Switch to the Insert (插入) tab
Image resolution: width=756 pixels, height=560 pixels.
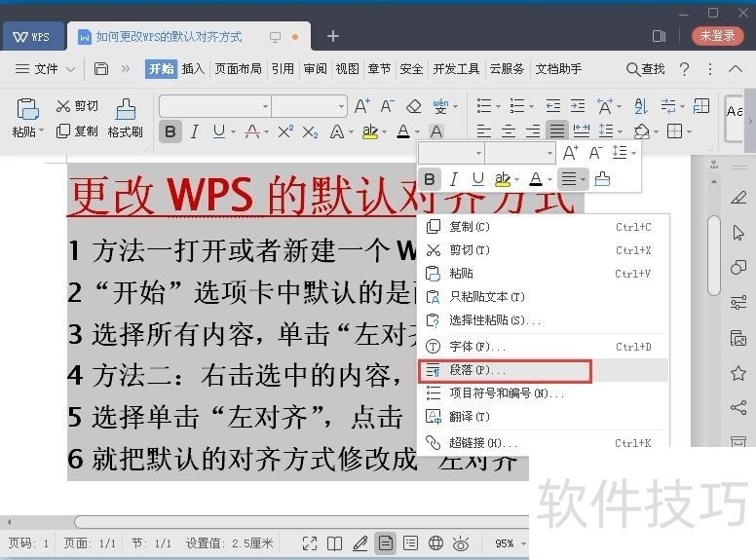193,69
